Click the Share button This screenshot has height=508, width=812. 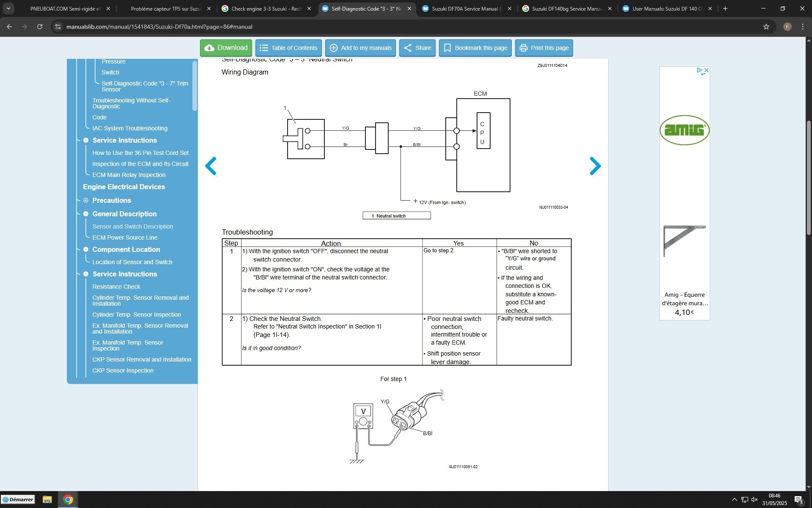[417, 48]
